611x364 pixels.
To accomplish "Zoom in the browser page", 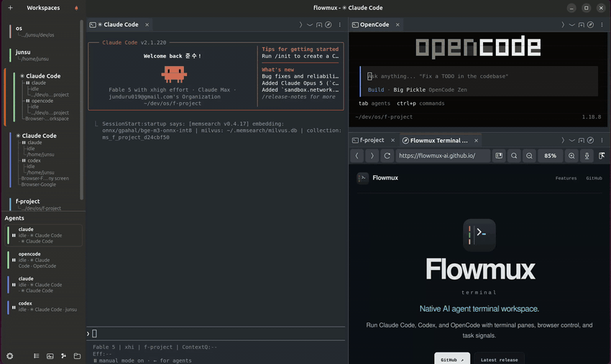I will (x=571, y=156).
